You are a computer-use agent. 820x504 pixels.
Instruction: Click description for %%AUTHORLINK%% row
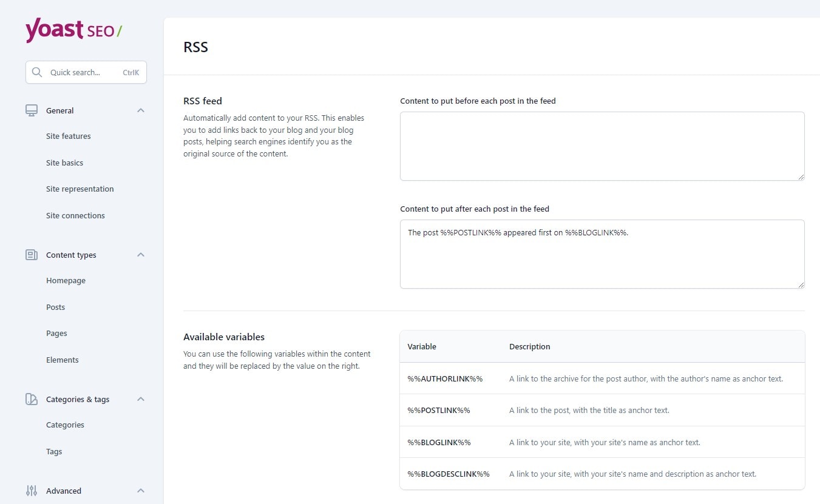point(646,378)
